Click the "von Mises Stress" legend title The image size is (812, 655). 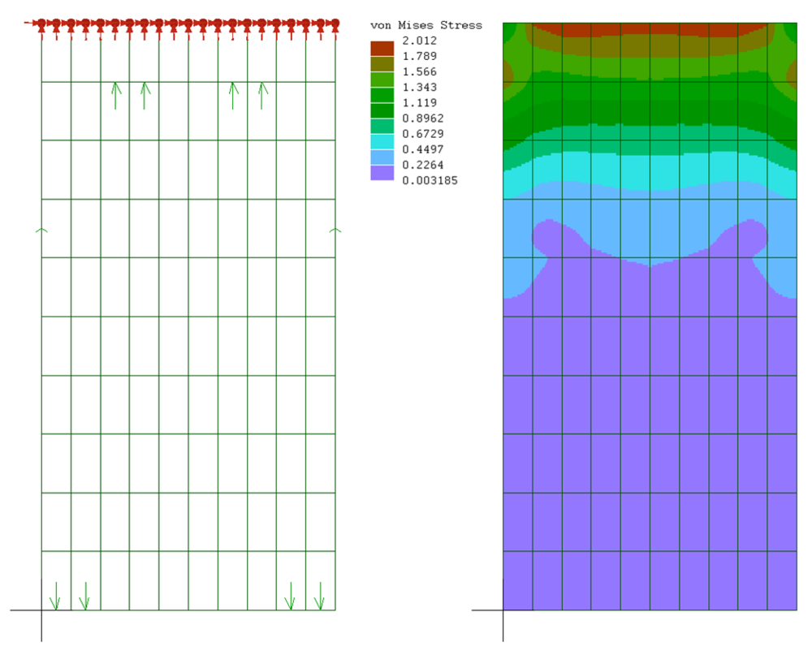tap(425, 25)
